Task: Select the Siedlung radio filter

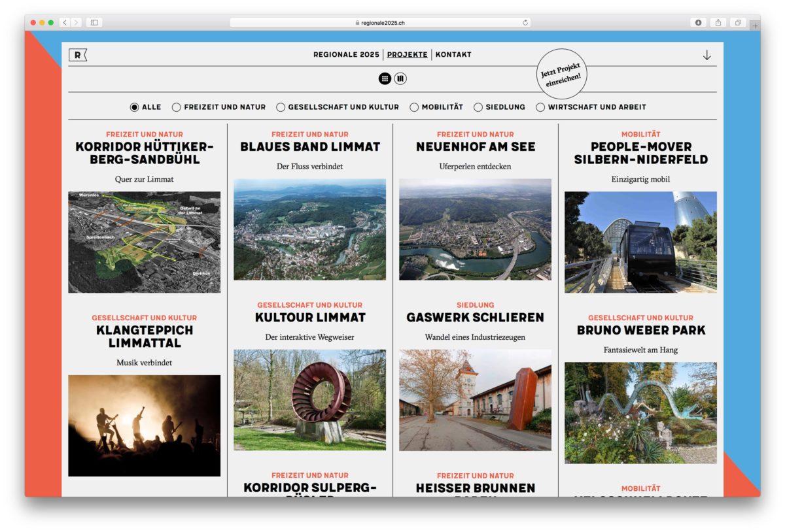Action: 478,107
